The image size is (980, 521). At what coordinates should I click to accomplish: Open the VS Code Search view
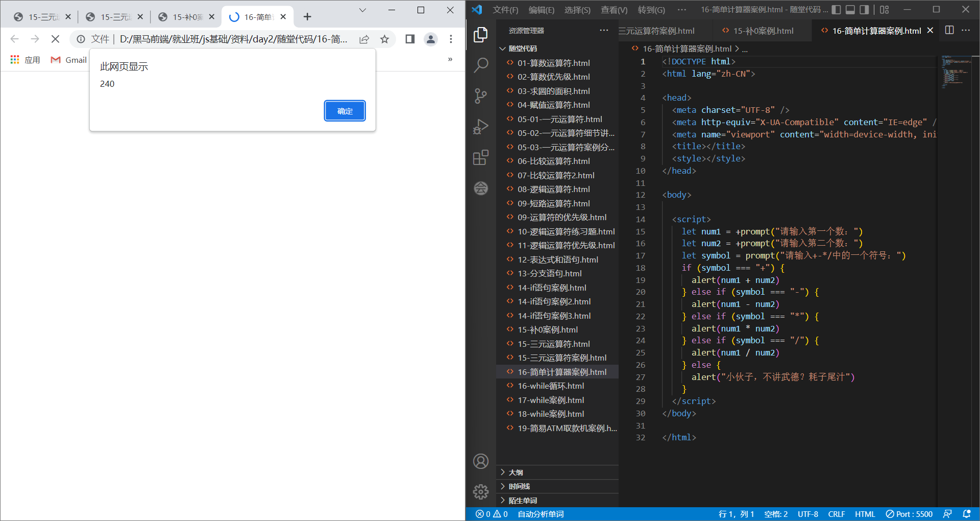tap(480, 65)
